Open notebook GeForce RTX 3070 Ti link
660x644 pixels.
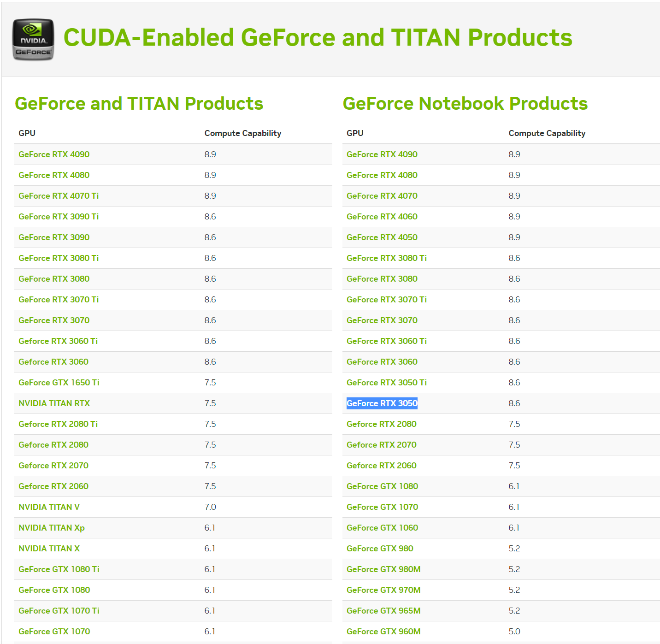(387, 300)
